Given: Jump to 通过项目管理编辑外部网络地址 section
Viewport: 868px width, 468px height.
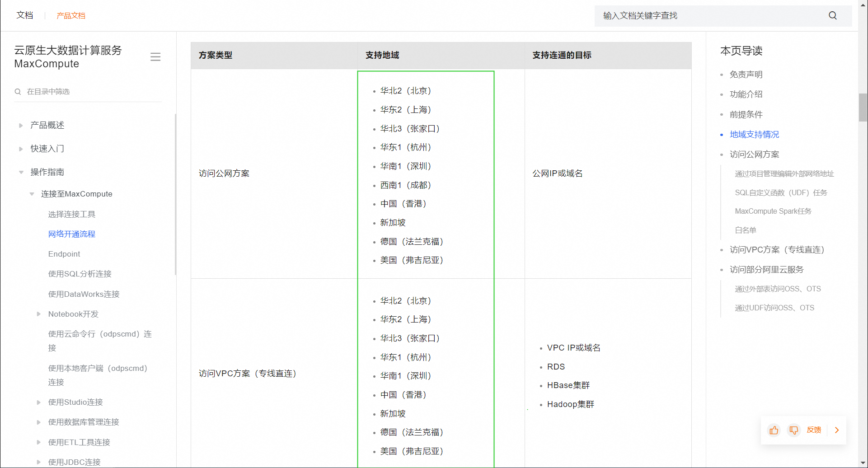Looking at the screenshot, I should 784,174.
